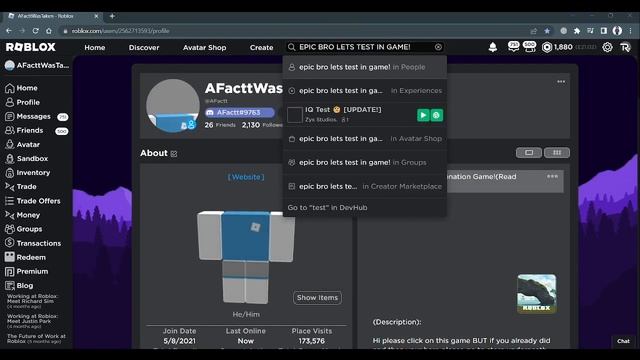The image size is (640, 360).
Task: Open a new browser tab
Action: [x=112, y=16]
